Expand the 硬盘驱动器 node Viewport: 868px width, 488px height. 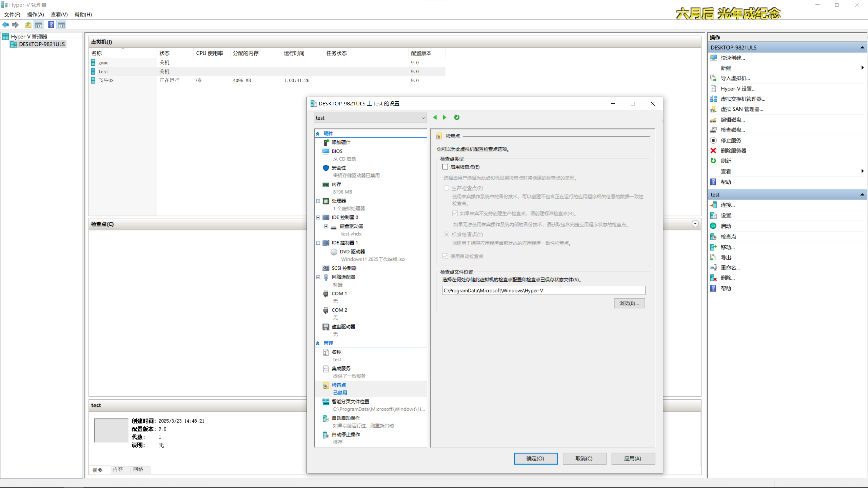click(x=326, y=226)
